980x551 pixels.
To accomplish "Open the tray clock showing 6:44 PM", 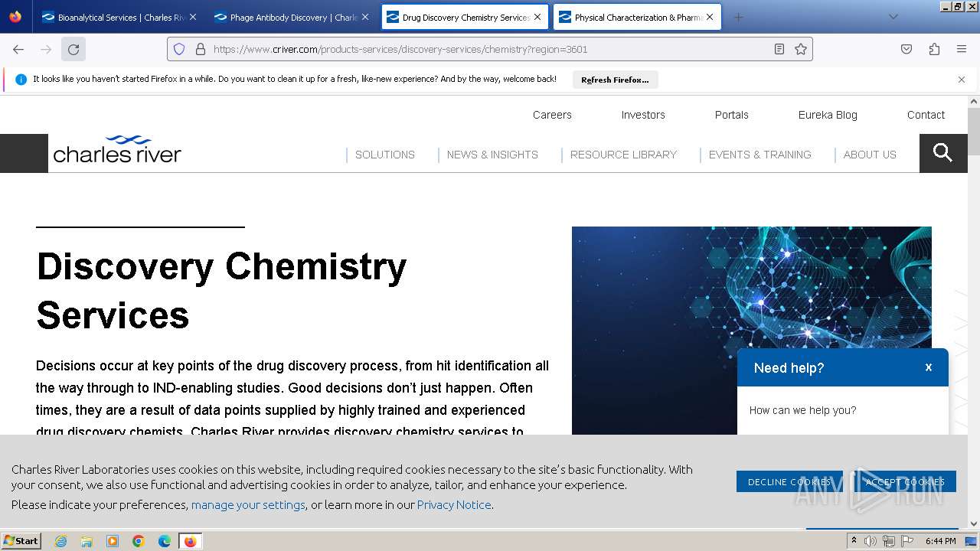I will click(940, 541).
